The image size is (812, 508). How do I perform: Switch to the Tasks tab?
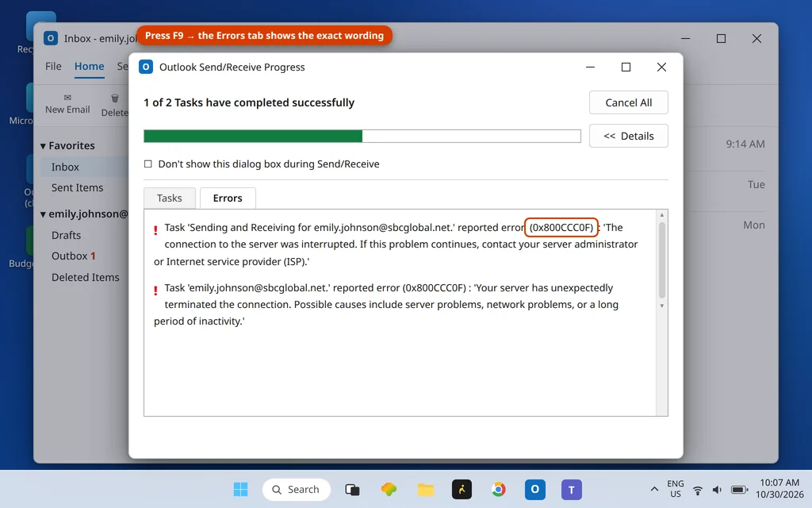[170, 198]
